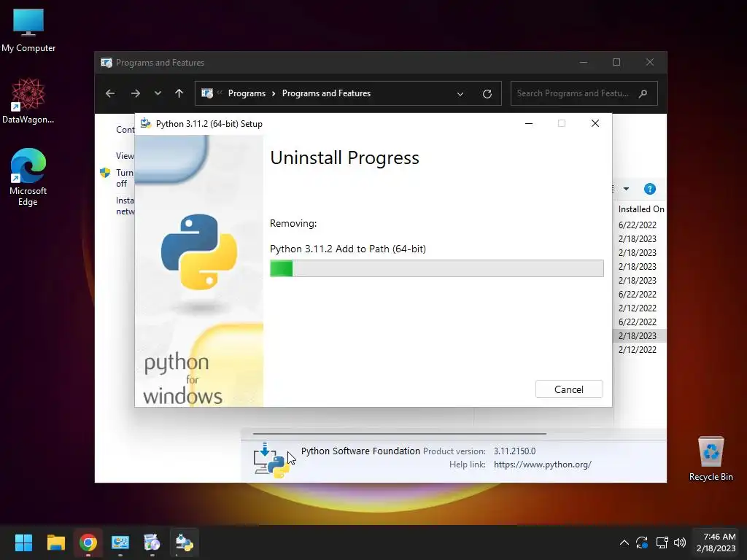Click Programs in the breadcrumb
This screenshot has height=560, width=747.
pos(247,93)
